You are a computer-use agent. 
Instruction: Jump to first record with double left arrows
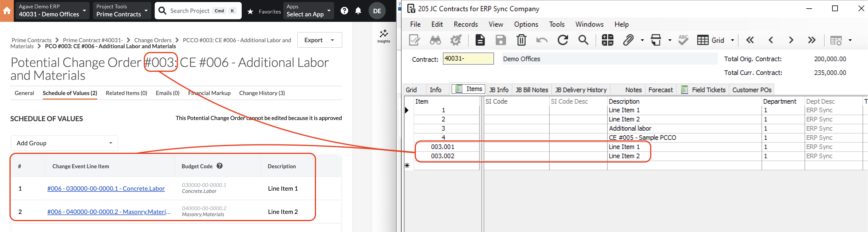click(x=750, y=40)
